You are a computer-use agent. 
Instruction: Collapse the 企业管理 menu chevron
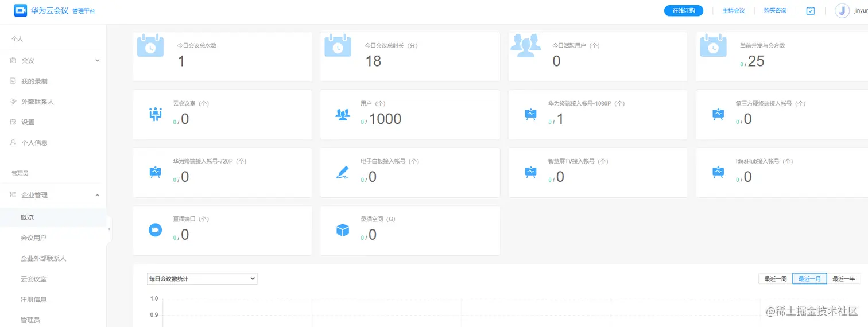tap(97, 195)
